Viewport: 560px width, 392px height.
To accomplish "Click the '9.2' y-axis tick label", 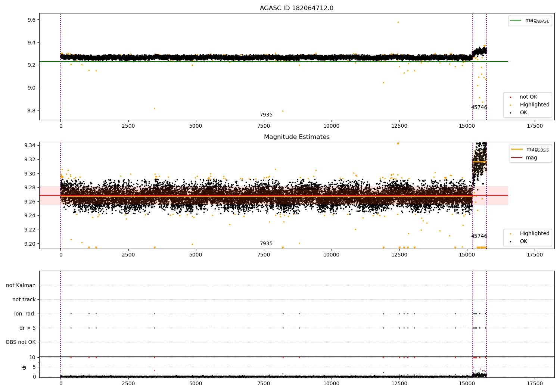I will pyautogui.click(x=31, y=65).
